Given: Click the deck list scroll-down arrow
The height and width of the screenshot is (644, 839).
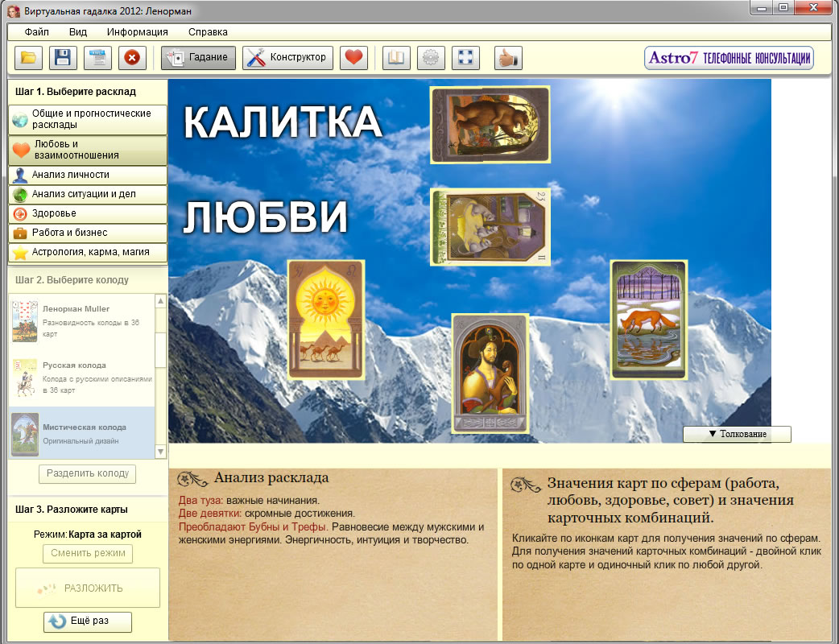Looking at the screenshot, I should coord(160,452).
